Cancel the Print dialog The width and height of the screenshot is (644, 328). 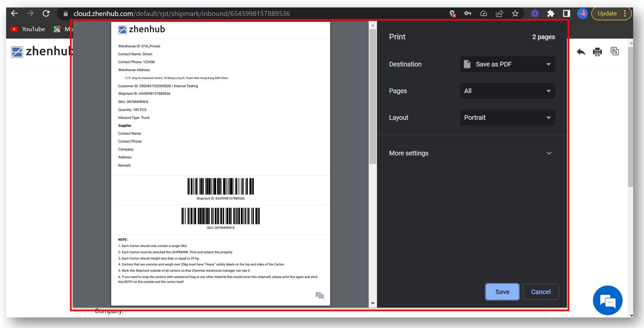tap(541, 292)
